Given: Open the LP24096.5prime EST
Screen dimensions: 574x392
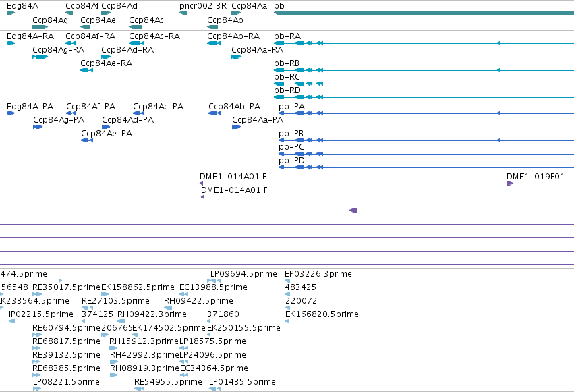Looking at the screenshot, I should tap(184, 362).
